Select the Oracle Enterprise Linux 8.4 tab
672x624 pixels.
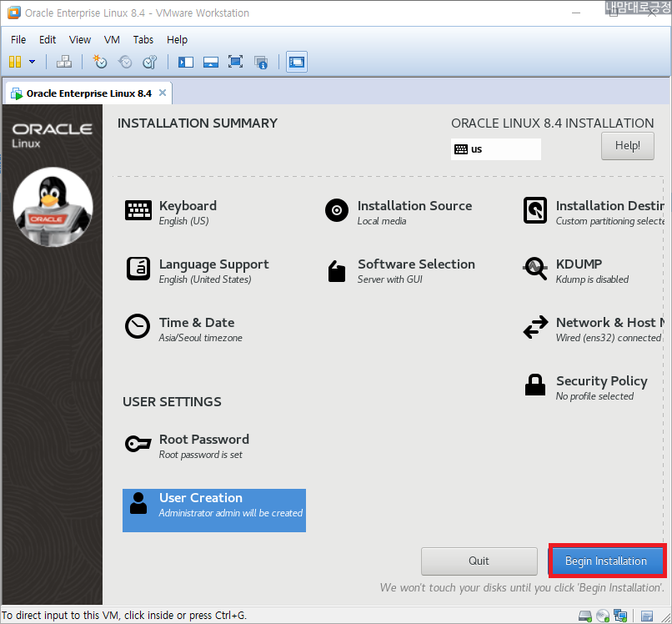coord(88,93)
